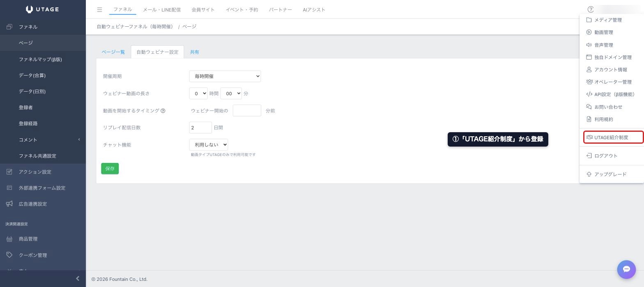Click the external form settings icon

(x=9, y=188)
